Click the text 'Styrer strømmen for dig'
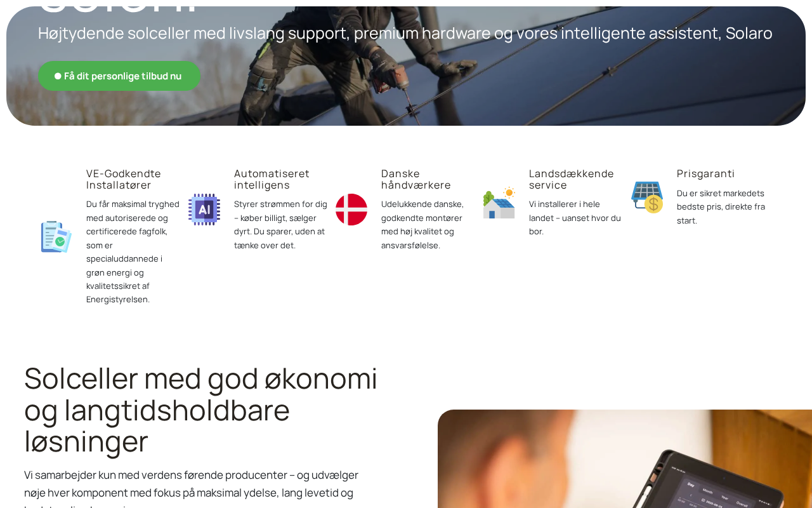The height and width of the screenshot is (508, 812). (280, 204)
